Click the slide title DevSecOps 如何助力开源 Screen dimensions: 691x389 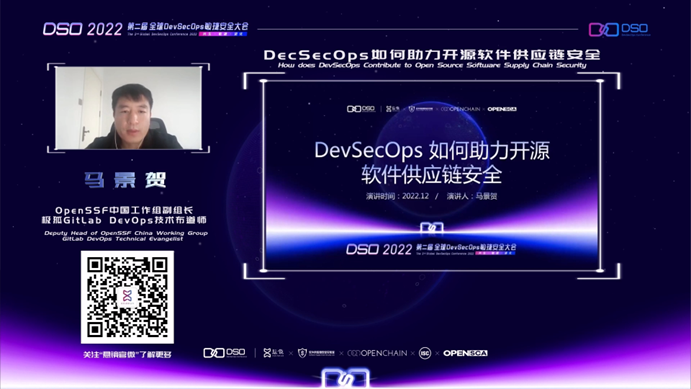[432, 150]
